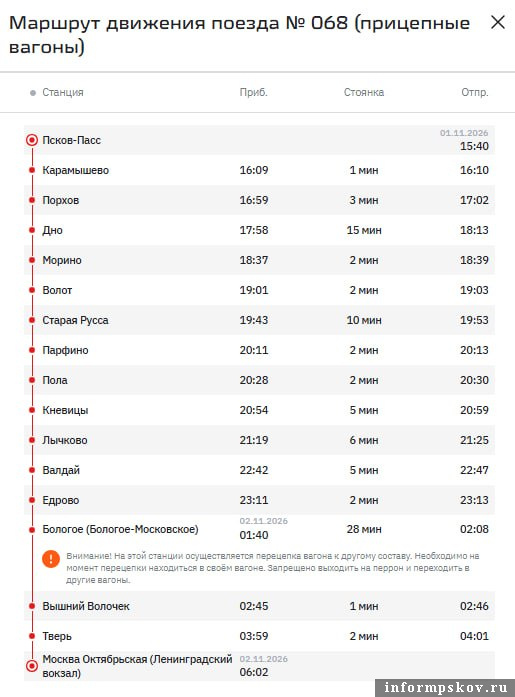Click the red dot beside Дно
Viewport: 515px width, 697px height.
(x=32, y=230)
